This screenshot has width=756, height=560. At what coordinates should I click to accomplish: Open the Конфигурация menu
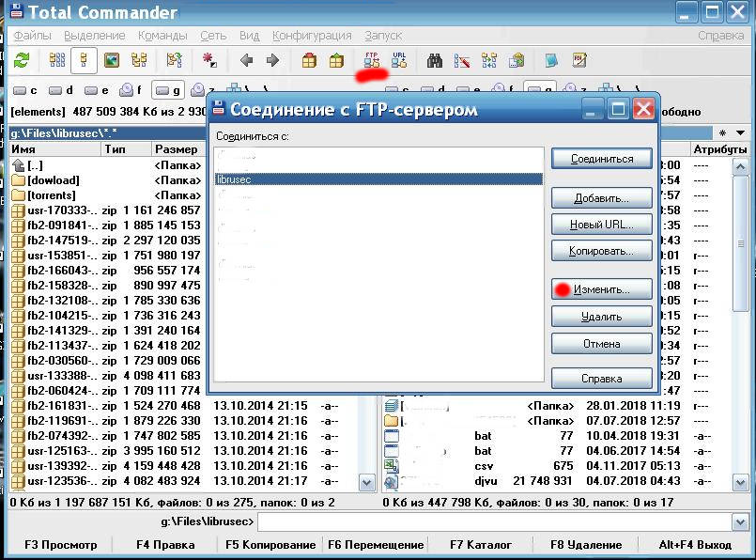311,36
